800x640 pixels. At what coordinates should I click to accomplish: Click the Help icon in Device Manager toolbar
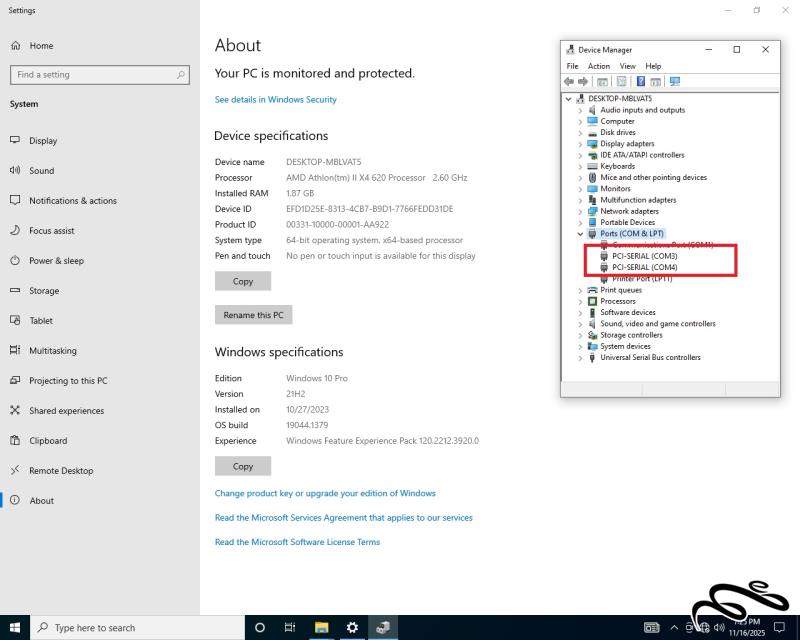pos(638,81)
